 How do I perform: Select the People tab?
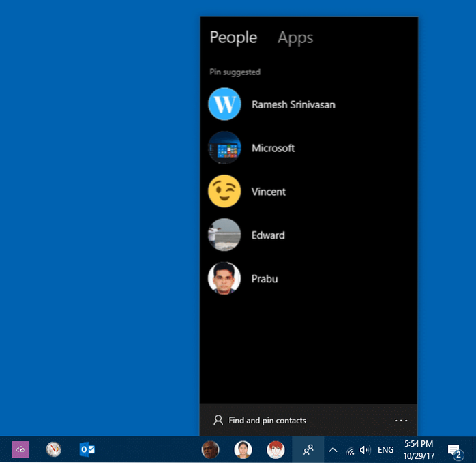point(233,38)
